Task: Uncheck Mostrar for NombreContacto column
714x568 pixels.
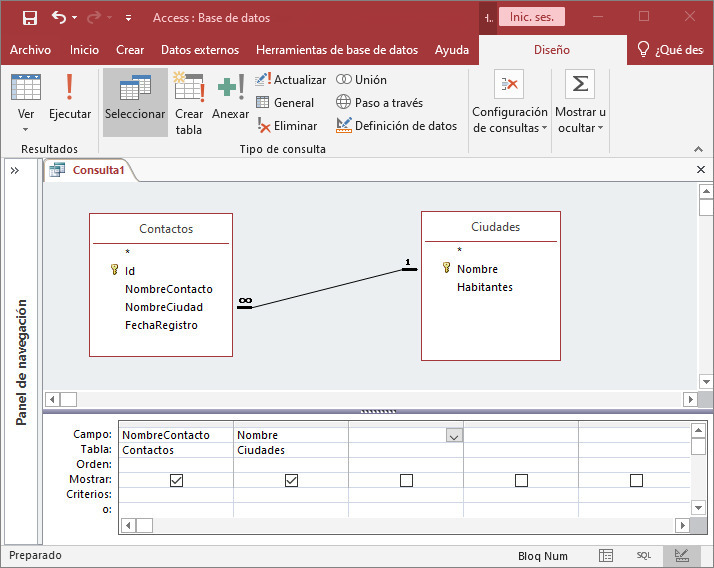Action: click(x=177, y=480)
